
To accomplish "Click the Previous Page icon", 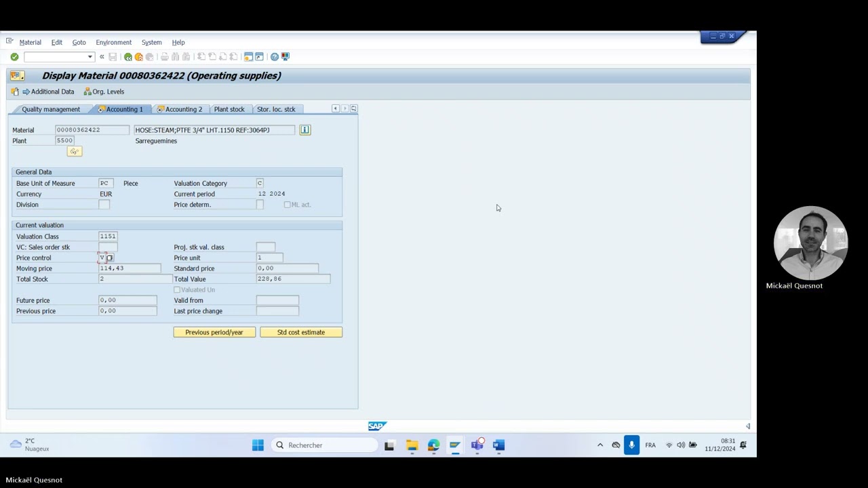I will pos(212,57).
